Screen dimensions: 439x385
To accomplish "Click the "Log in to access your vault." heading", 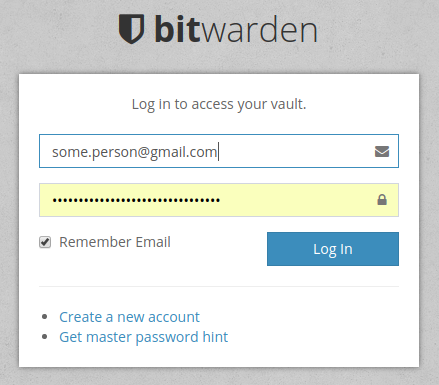I will [219, 104].
